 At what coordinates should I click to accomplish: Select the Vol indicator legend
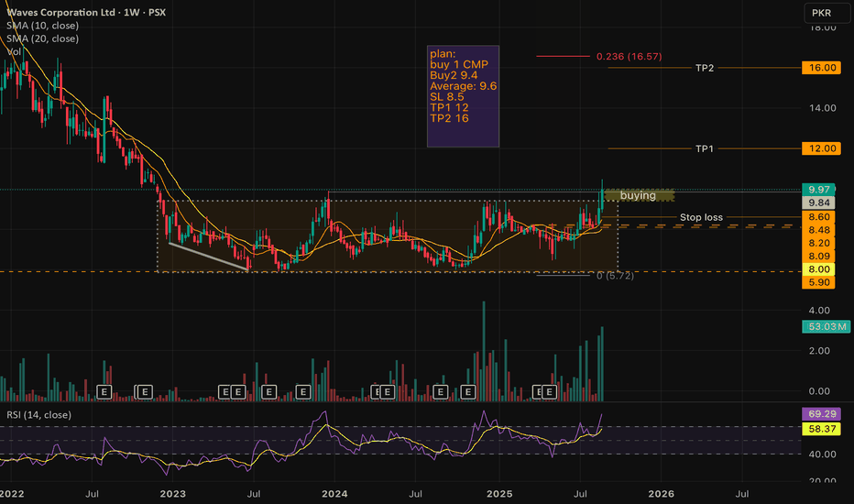14,51
